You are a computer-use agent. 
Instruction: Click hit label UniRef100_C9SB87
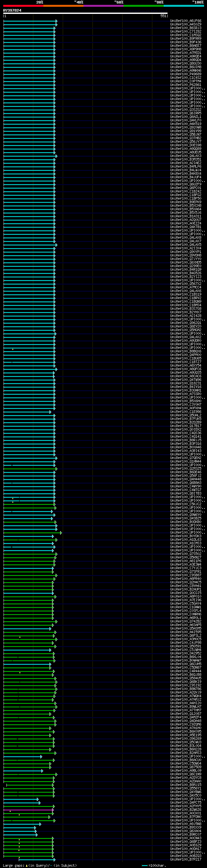[186, 575]
